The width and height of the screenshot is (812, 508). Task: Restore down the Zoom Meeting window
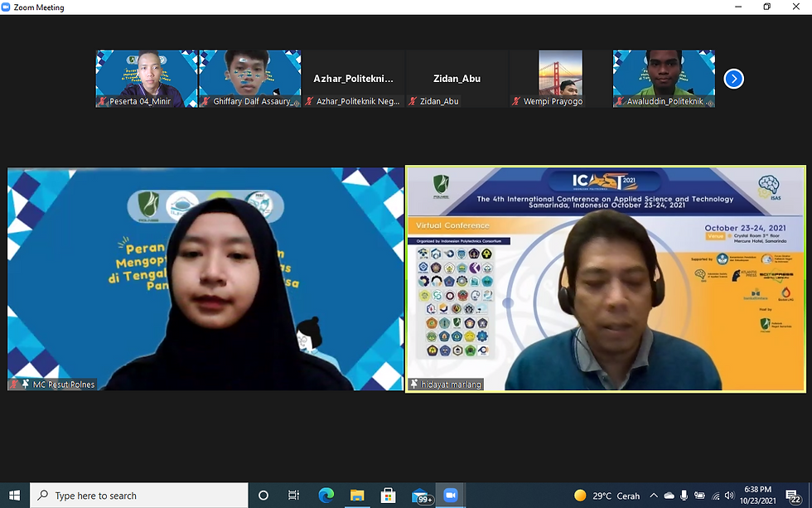(x=767, y=7)
